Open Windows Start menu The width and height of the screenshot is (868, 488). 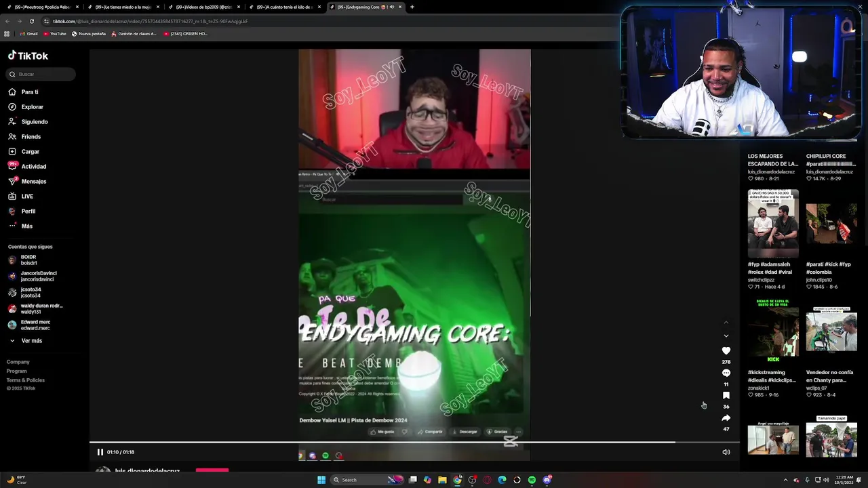point(321,480)
